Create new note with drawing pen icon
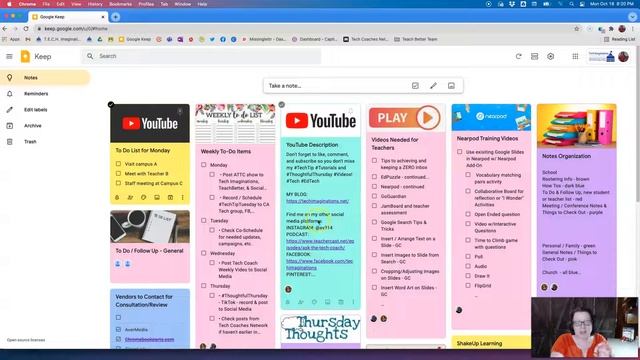This screenshot has height=360, width=640. [433, 86]
